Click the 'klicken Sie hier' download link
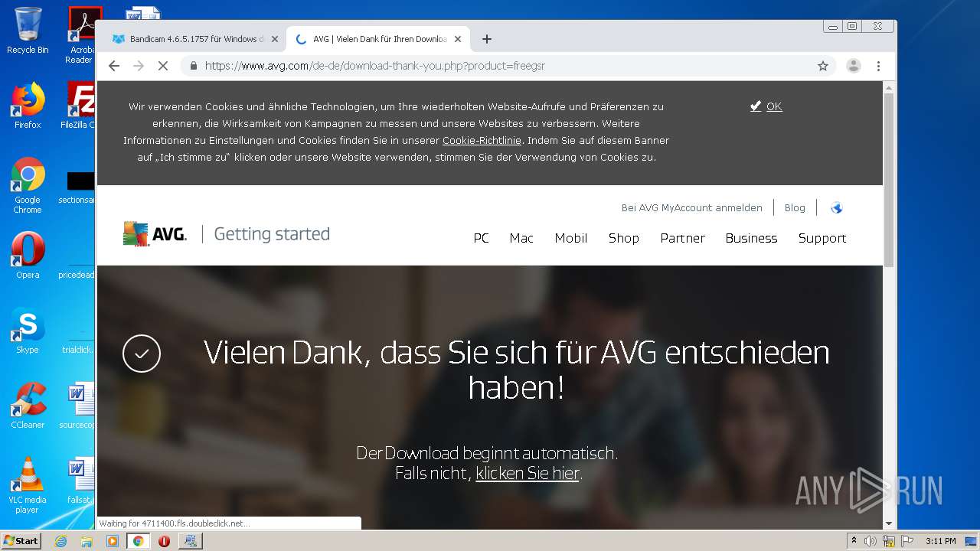This screenshot has width=980, height=551. (528, 474)
